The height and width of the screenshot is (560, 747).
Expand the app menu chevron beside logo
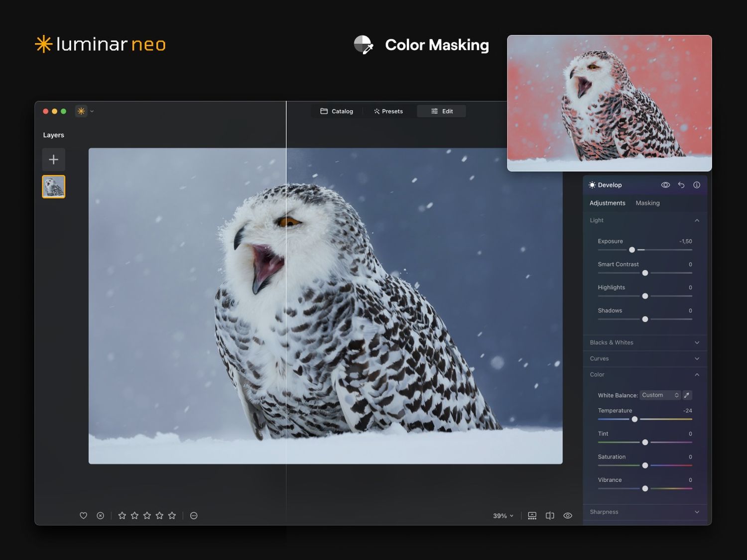point(92,112)
